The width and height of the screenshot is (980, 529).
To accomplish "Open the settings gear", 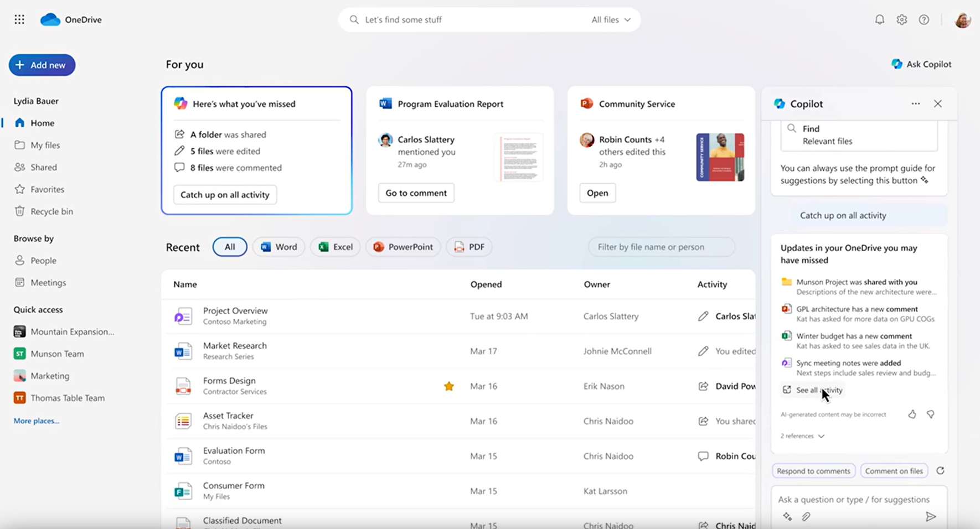I will 902,19.
